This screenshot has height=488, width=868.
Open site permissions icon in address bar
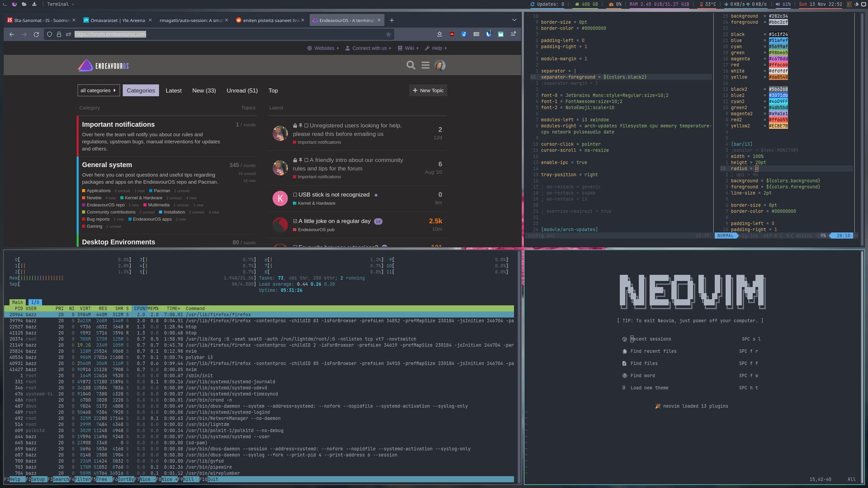point(68,34)
